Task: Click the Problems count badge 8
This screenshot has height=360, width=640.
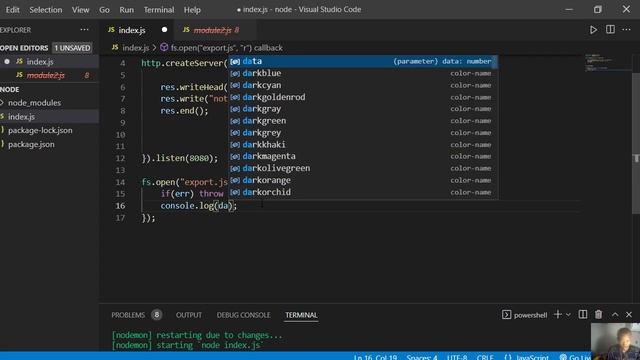Action: tap(156, 315)
